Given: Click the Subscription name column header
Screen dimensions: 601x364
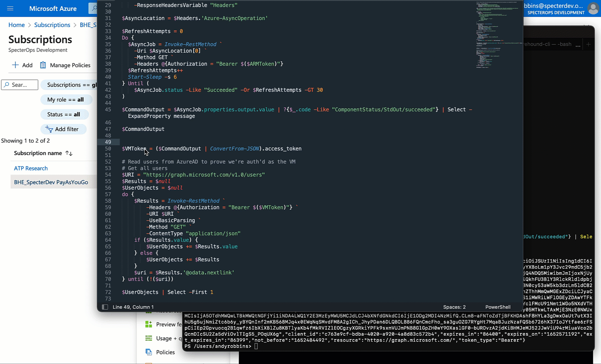Looking at the screenshot, I should click(38, 153).
